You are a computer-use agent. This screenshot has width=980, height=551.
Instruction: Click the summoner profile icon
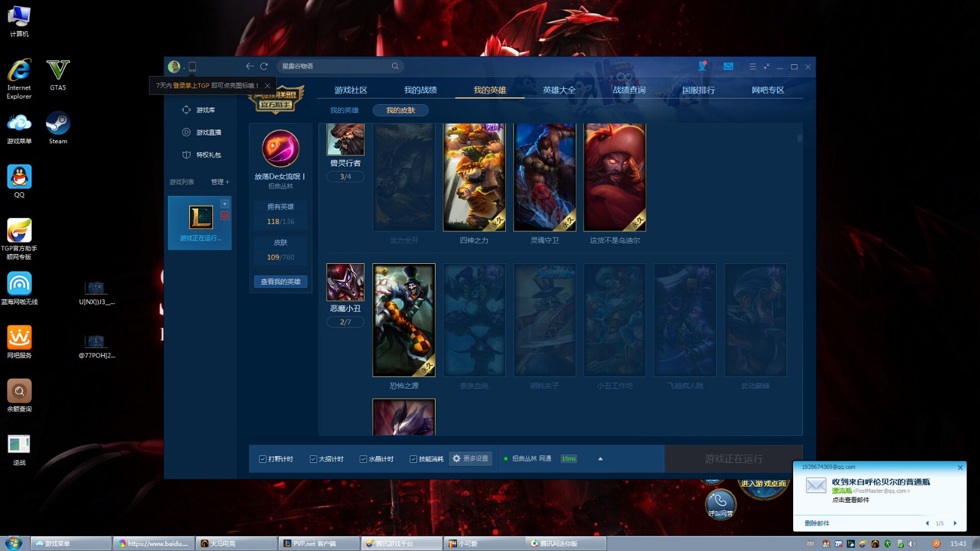pyautogui.click(x=281, y=148)
